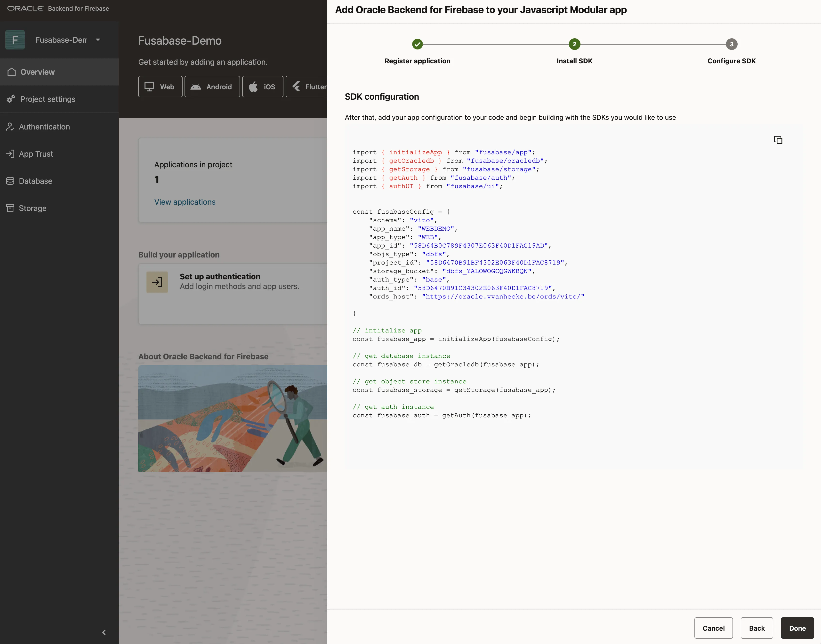This screenshot has height=644, width=821.
Task: Click step 2 Install SDK circle
Action: [574, 44]
